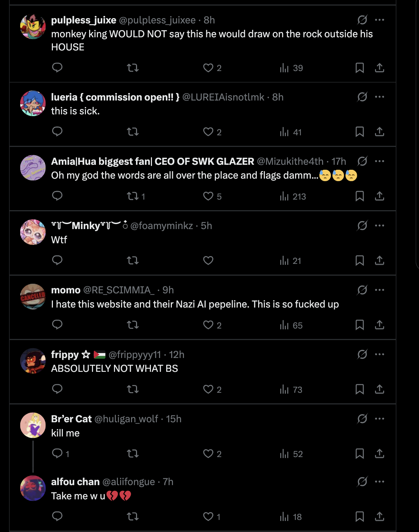Open frippy's profile avatar
The height and width of the screenshot is (532, 419).
33,361
